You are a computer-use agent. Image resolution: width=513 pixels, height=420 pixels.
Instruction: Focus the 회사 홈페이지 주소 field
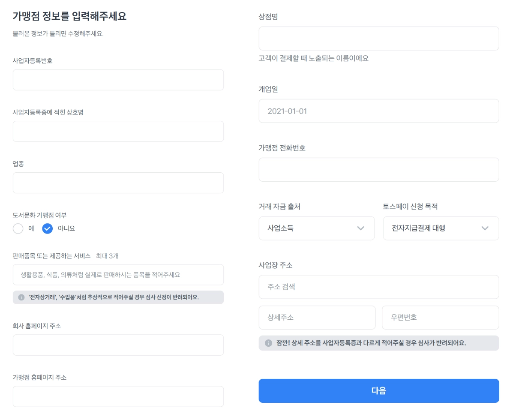point(118,345)
